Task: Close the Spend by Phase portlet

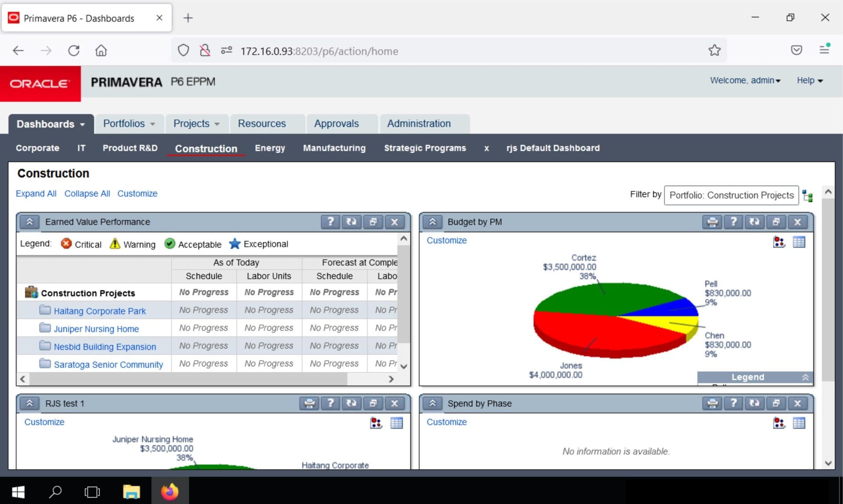Action: (x=797, y=403)
